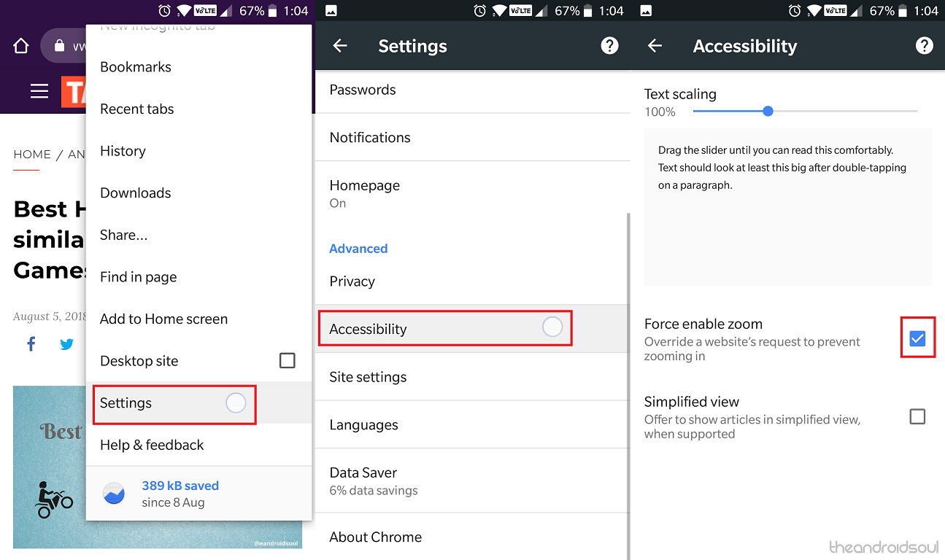Uncheck the Force enable zoom checkbox
The height and width of the screenshot is (560, 945).
pyautogui.click(x=917, y=338)
